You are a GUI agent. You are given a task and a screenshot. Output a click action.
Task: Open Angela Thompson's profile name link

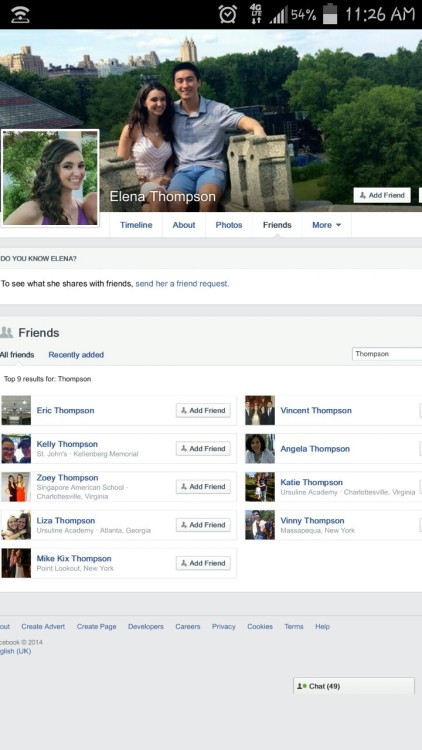pyautogui.click(x=315, y=449)
